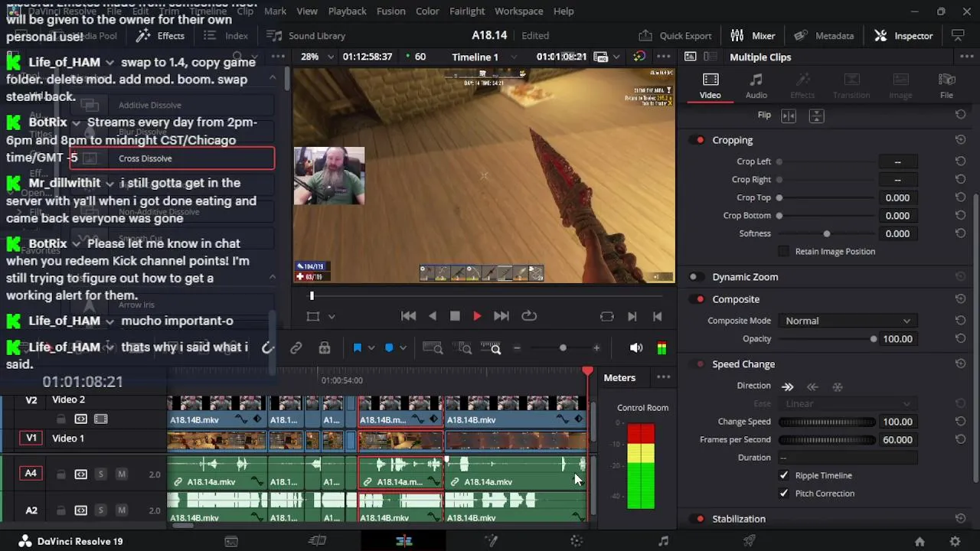Set speed direction to reverse

[x=812, y=386]
